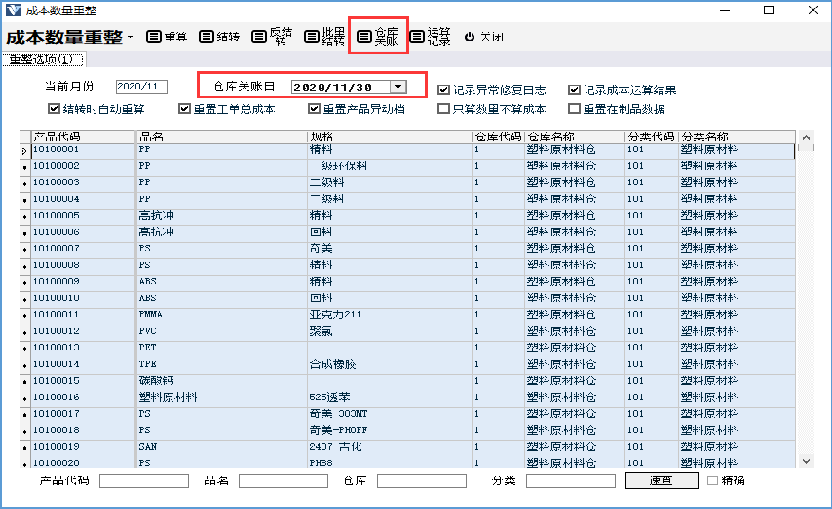Expand the 仓库关账日 date dropdown

tap(398, 87)
